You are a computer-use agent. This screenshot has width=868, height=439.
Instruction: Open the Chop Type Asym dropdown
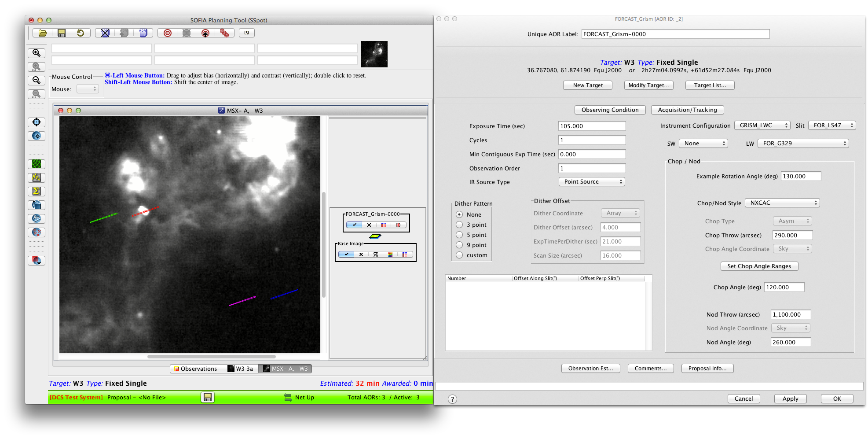pos(792,221)
